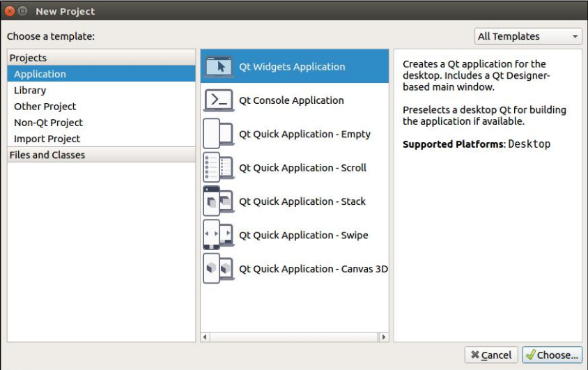Select the 'Qt Console Application' label
The image size is (588, 370).
[291, 100]
